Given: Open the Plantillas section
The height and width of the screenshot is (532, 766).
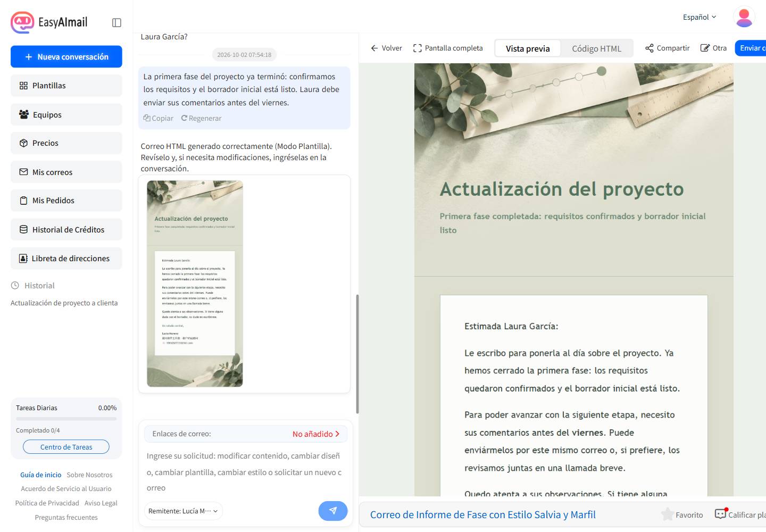Looking at the screenshot, I should coord(66,86).
